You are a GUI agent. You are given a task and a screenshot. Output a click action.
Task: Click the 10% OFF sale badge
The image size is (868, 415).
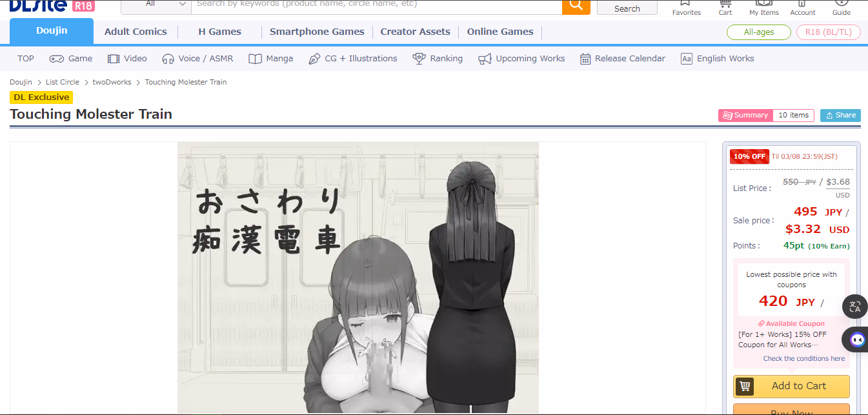[x=749, y=156]
